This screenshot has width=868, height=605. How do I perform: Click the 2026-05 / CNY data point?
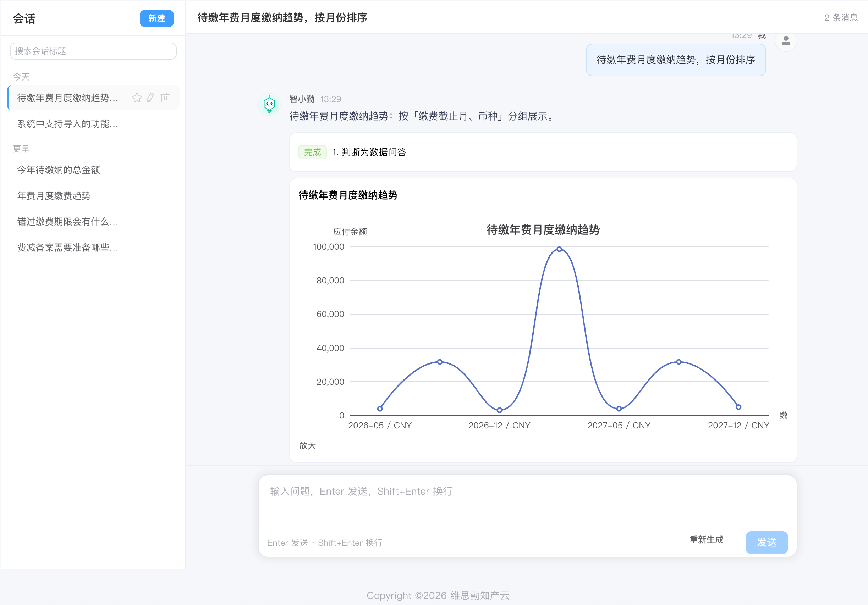(x=380, y=409)
